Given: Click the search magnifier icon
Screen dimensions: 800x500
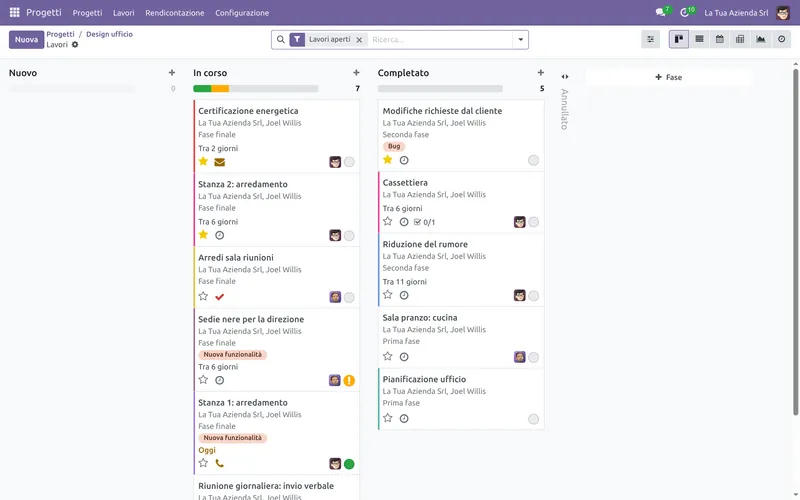Looking at the screenshot, I should coord(281,39).
